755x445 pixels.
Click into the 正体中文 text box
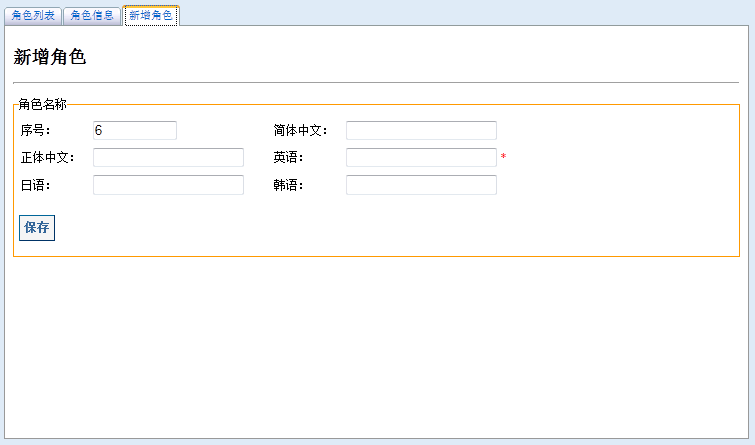click(x=169, y=157)
